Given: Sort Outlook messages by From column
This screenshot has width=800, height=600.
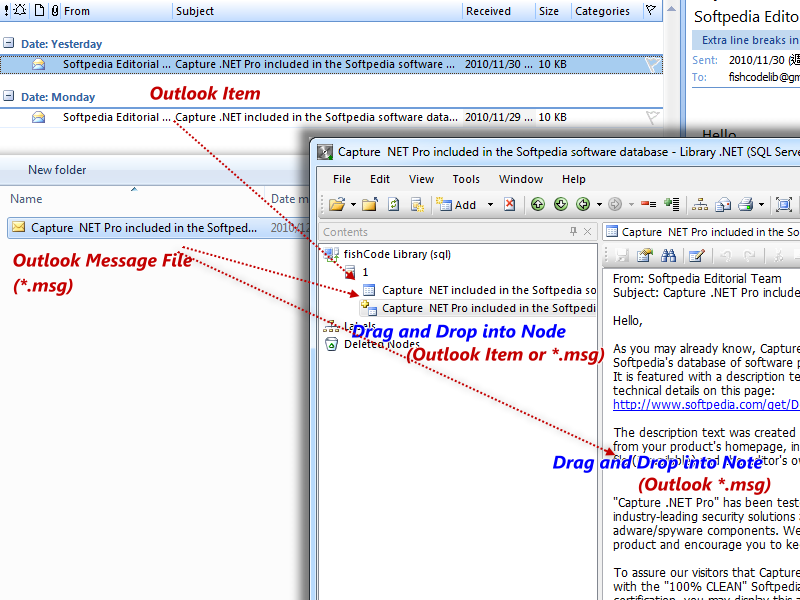Looking at the screenshot, I should click(116, 11).
